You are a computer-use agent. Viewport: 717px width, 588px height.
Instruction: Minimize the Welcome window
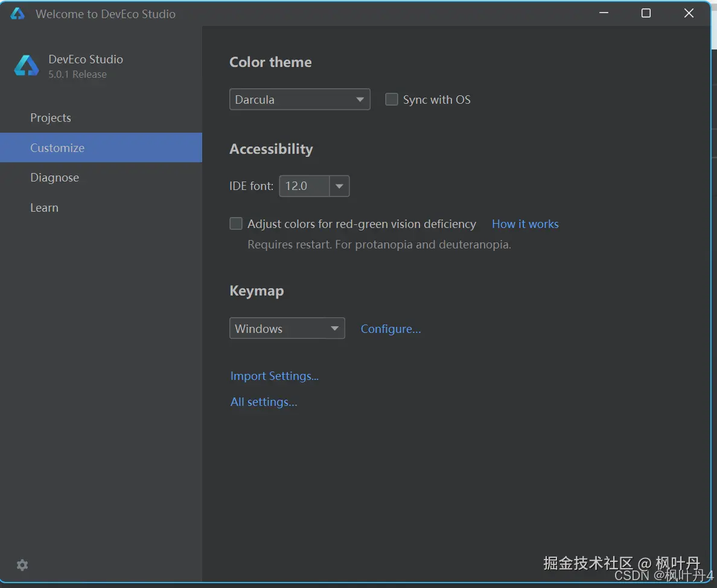(604, 13)
